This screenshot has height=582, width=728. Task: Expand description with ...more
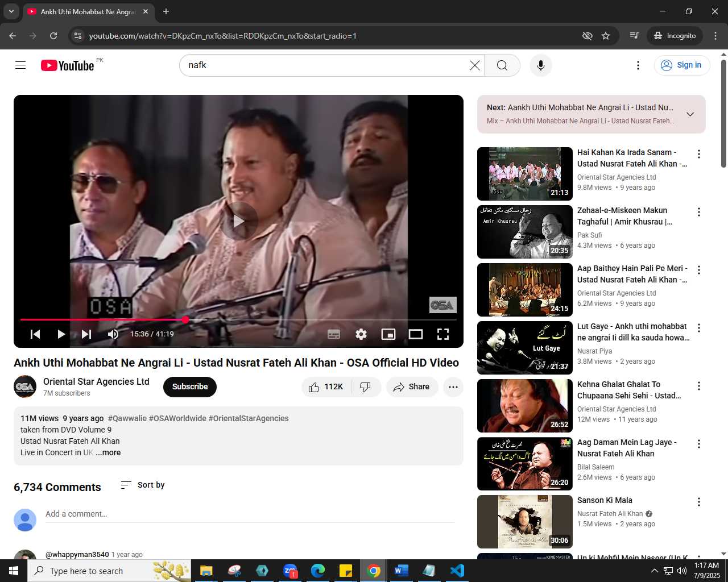click(108, 453)
